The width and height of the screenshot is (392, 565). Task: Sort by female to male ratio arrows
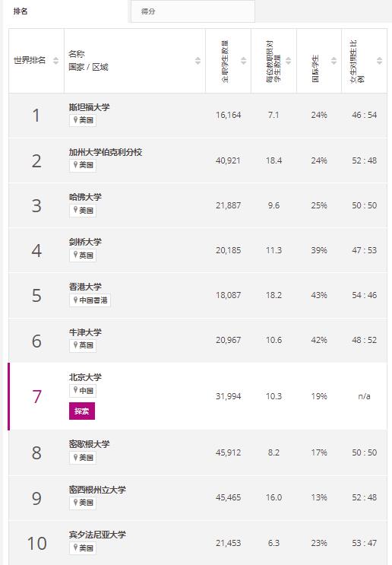point(379,61)
